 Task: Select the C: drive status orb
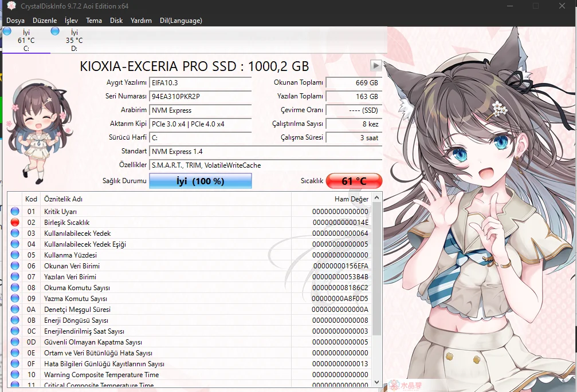7,31
